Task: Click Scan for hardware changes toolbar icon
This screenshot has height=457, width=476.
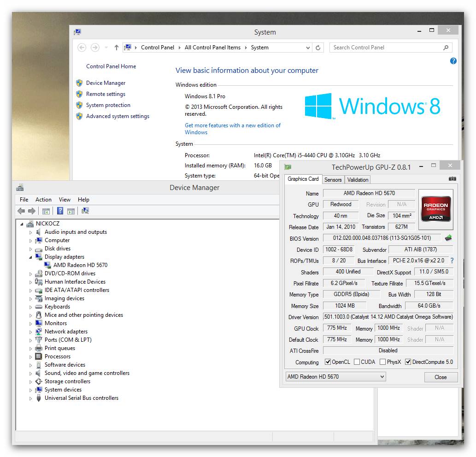Action: coord(85,211)
